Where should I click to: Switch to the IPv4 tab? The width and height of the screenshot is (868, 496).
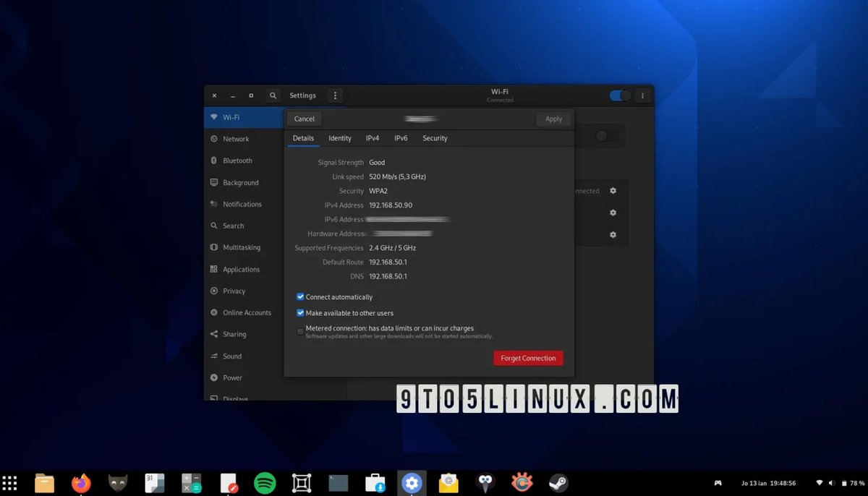pyautogui.click(x=373, y=138)
